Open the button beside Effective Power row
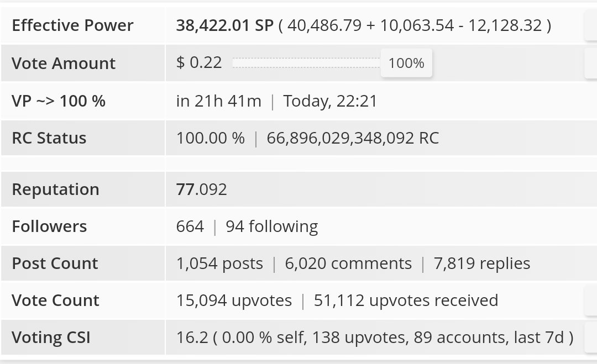The height and width of the screenshot is (364, 597). click(x=591, y=25)
